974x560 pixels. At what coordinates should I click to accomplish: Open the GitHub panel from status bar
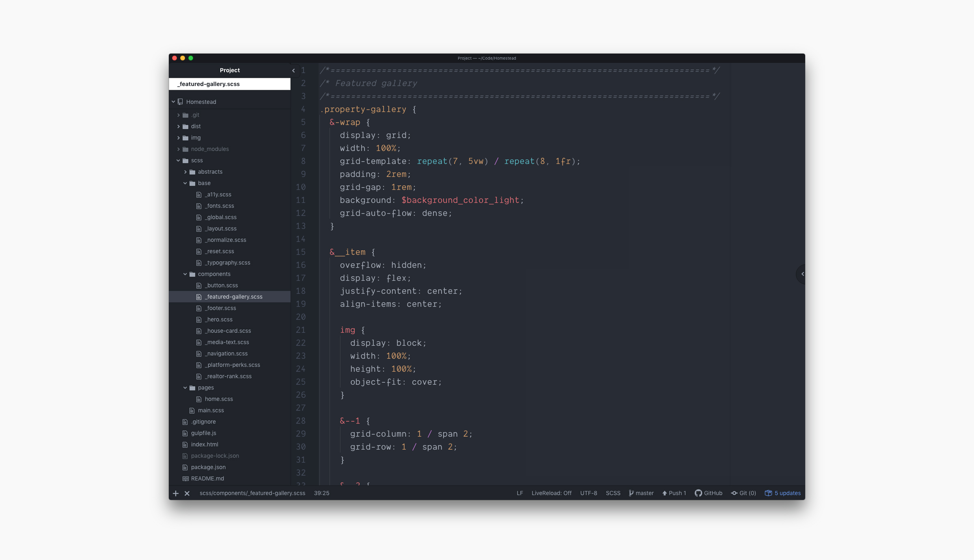[709, 493]
